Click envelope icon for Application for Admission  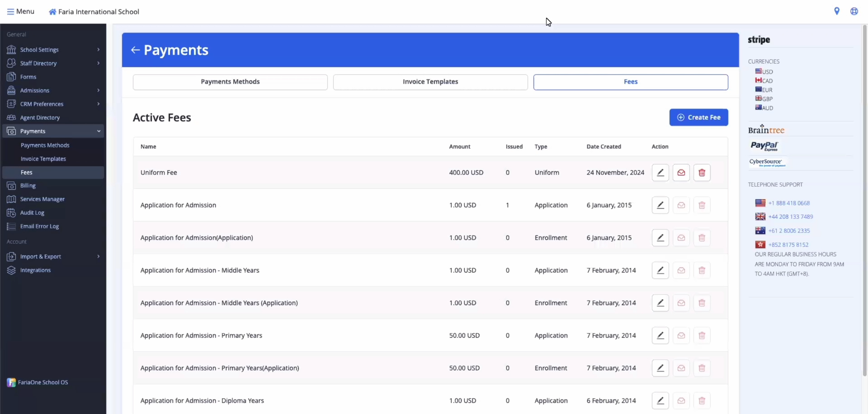click(x=681, y=205)
